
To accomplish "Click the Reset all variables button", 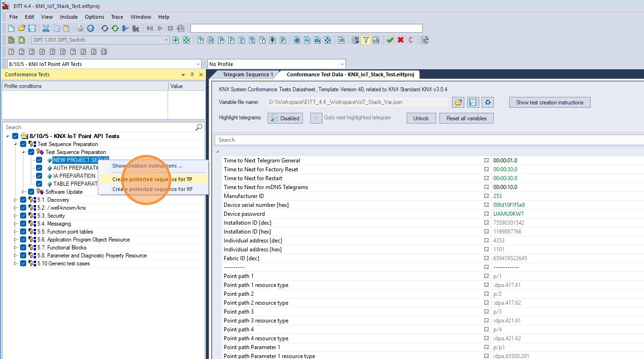I will [x=466, y=118].
